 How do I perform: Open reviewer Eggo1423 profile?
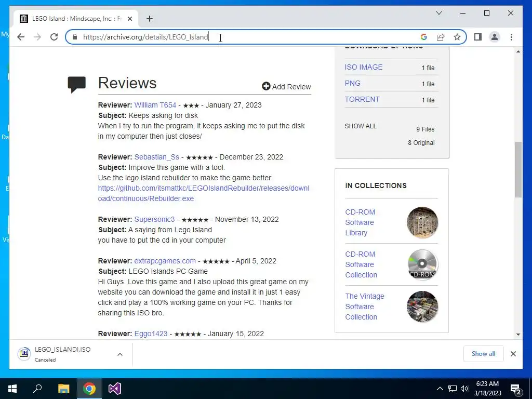point(151,334)
